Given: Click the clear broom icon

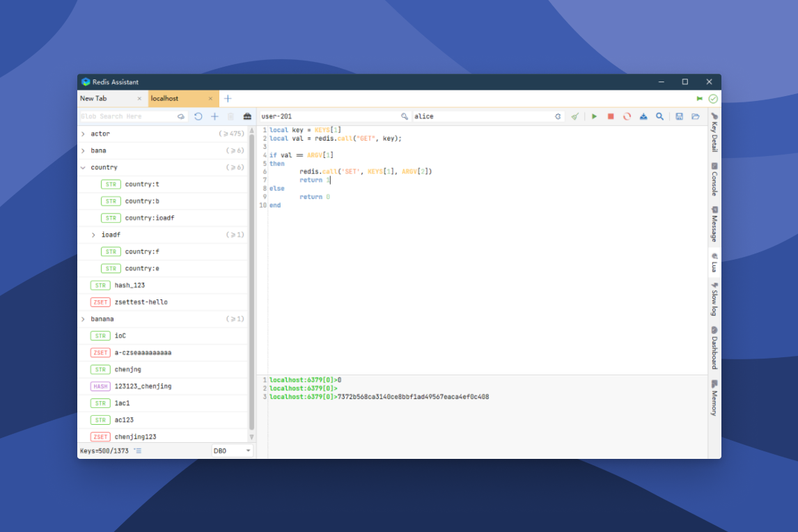Looking at the screenshot, I should coord(574,116).
